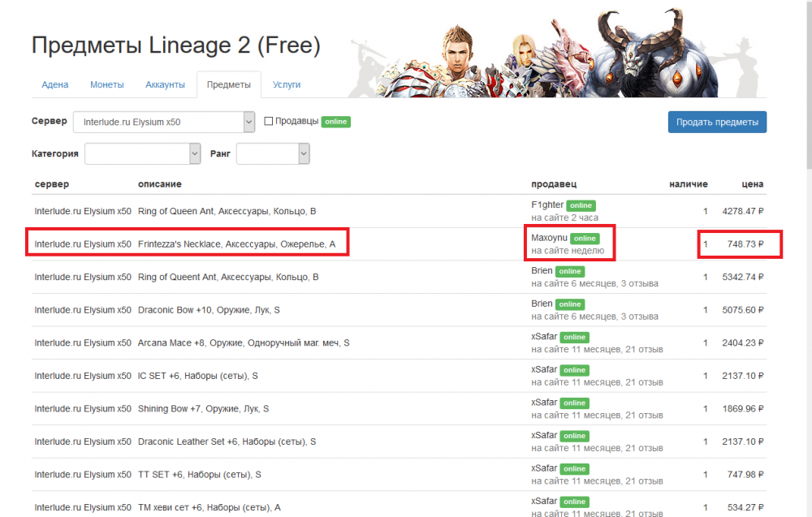The width and height of the screenshot is (812, 517).
Task: Expand the Сервер dropdown
Action: [164, 122]
